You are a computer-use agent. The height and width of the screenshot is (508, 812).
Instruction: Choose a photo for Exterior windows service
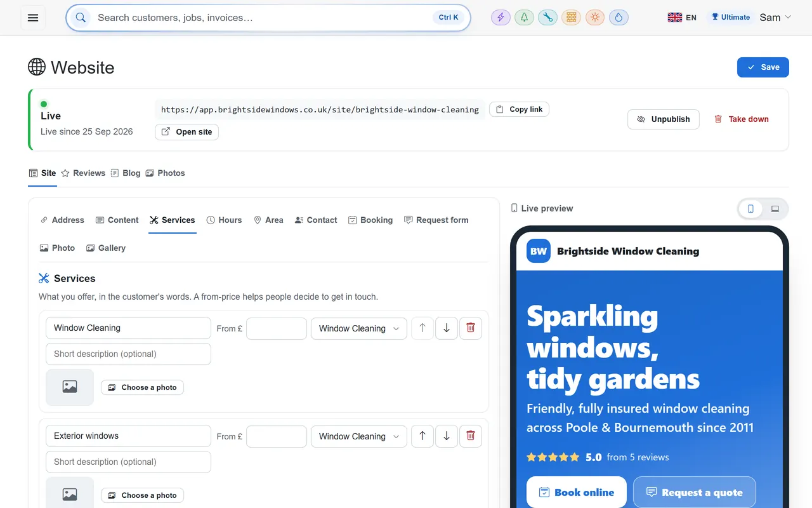coord(142,495)
